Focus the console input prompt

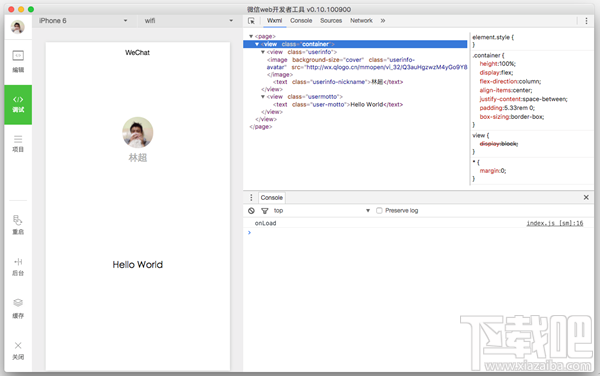pos(419,233)
